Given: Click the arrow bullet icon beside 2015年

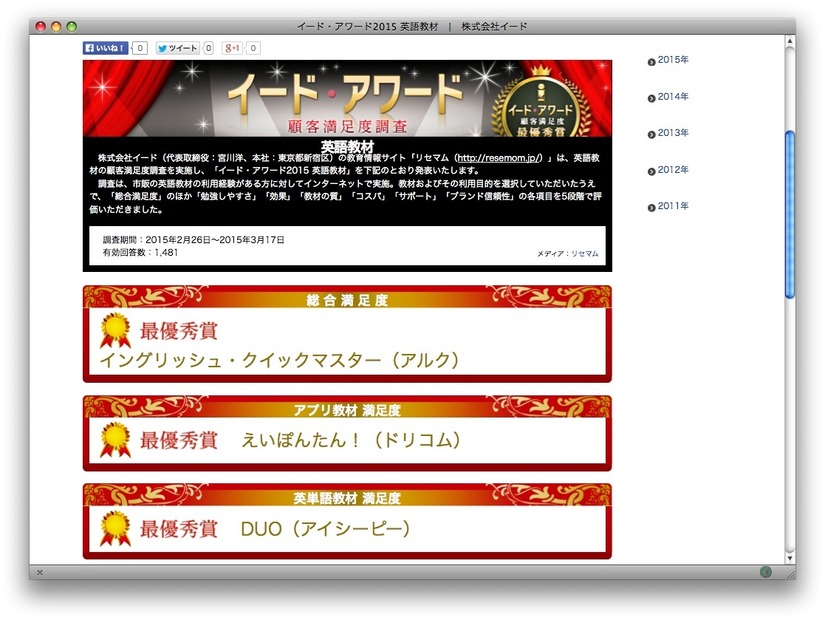Looking at the screenshot, I should coord(651,62).
